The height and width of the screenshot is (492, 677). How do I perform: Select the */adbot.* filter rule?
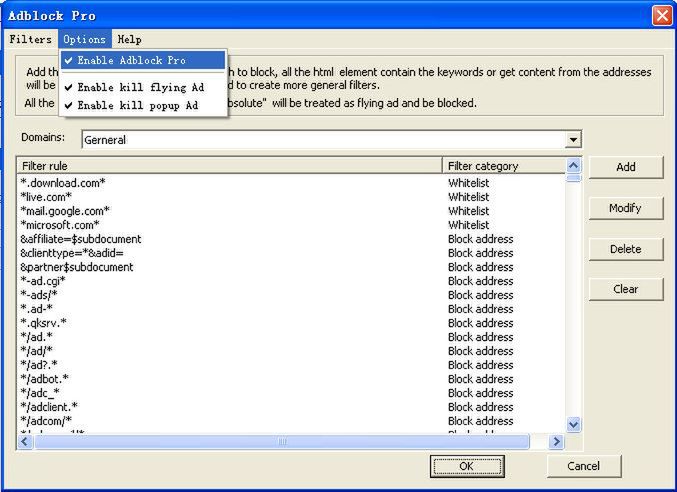coord(44,379)
